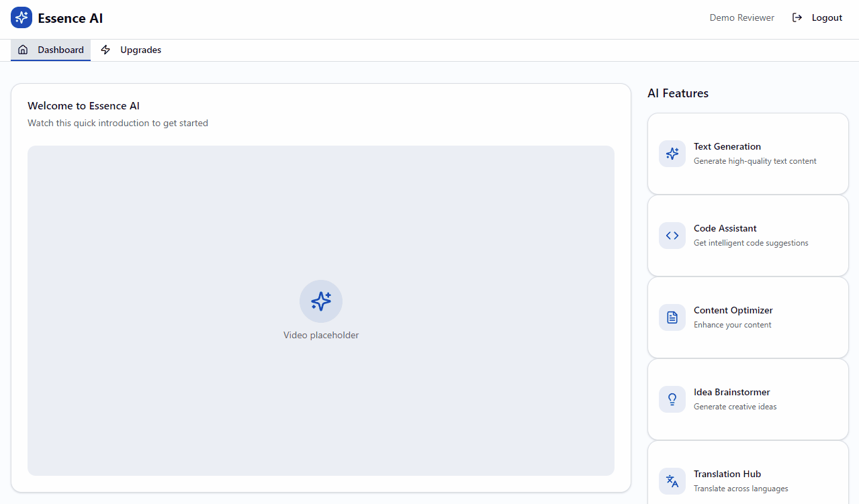859x504 pixels.
Task: Launch the Content Optimizer feature title
Action: point(733,310)
